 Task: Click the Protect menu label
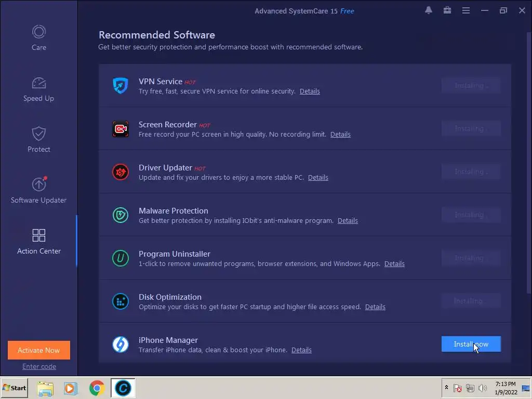point(38,149)
